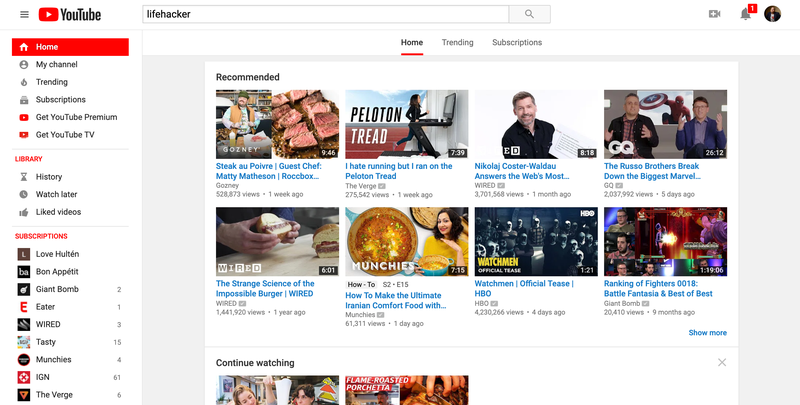Click the Watch later clock icon
The image size is (800, 405).
23,194
